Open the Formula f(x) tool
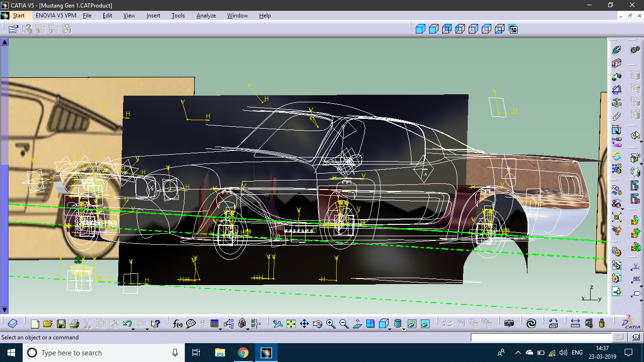Image resolution: width=644 pixels, height=362 pixels. click(178, 324)
